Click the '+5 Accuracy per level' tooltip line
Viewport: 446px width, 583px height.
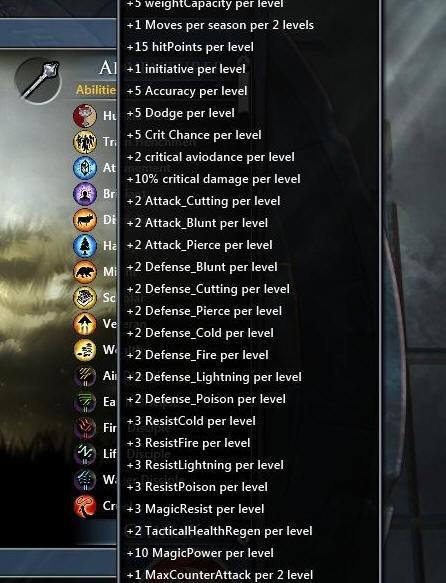[187, 91]
